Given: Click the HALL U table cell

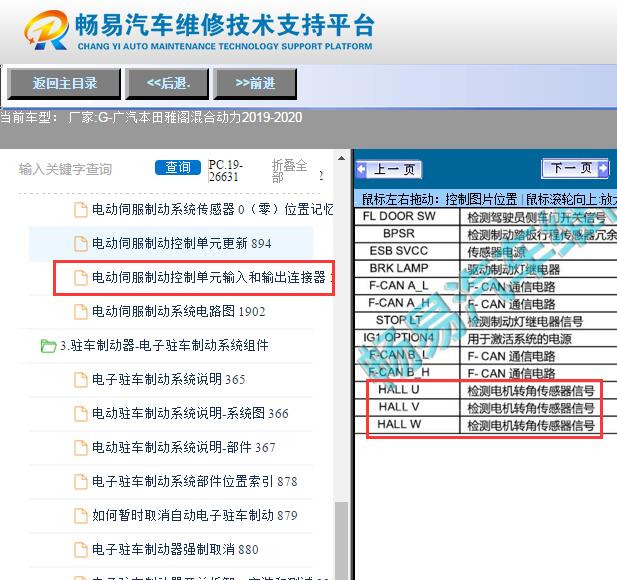Looking at the screenshot, I should click(x=407, y=390).
